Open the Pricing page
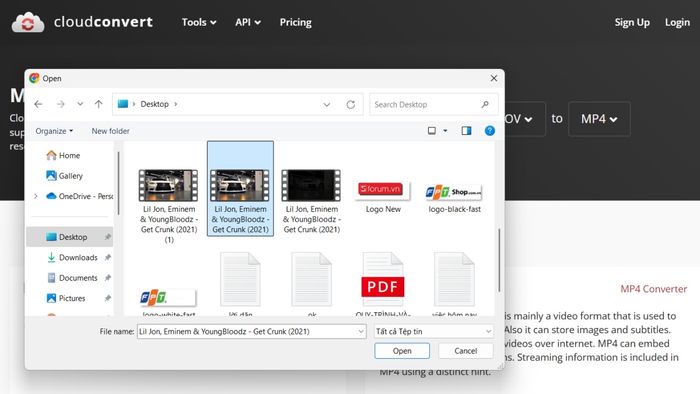700x394 pixels. pyautogui.click(x=296, y=22)
